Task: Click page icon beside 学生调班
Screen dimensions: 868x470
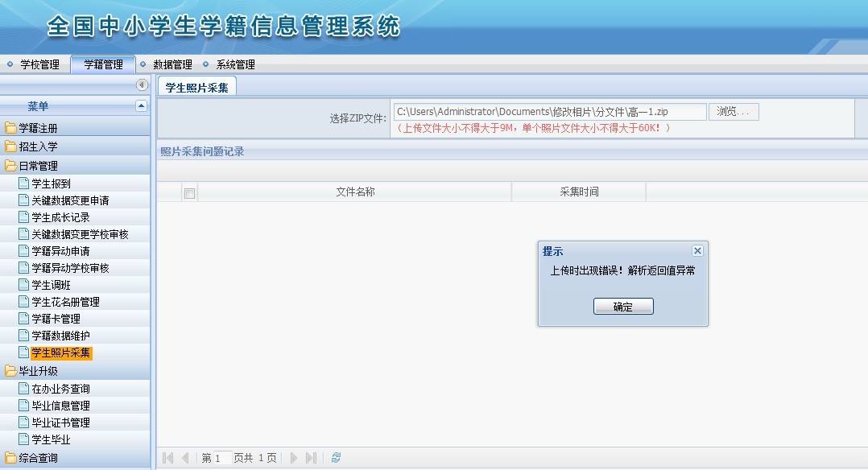Action: point(23,285)
